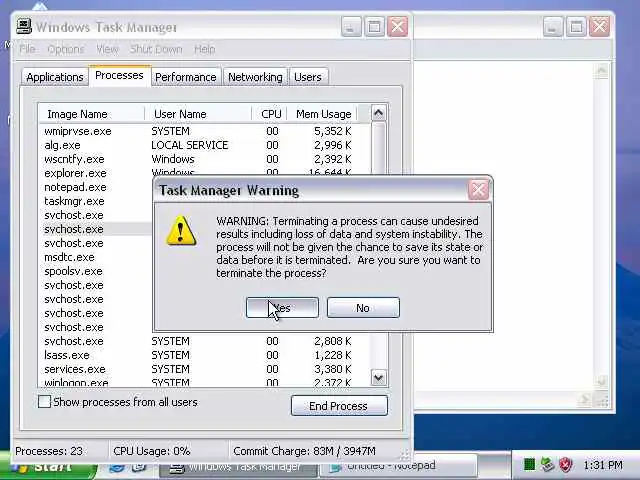
Task: Click the Processes: 23 status entry
Action: click(x=49, y=451)
